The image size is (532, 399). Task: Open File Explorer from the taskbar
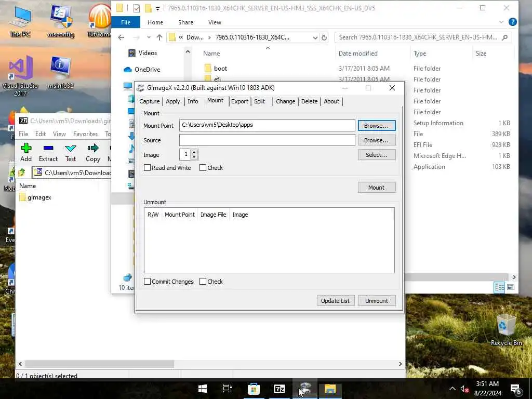click(x=330, y=389)
